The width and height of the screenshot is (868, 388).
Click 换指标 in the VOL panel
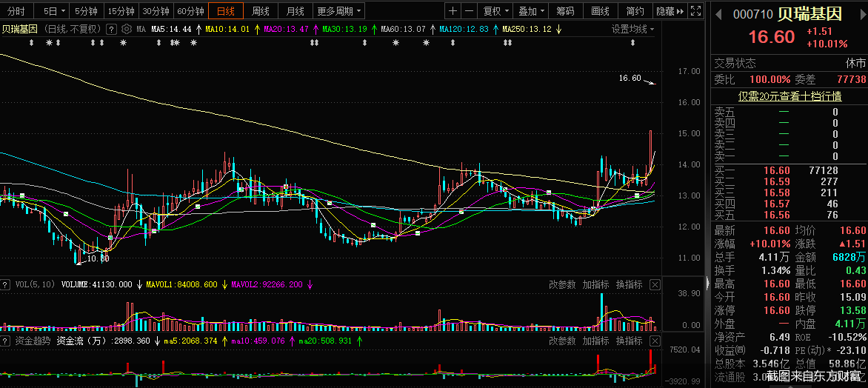(630, 284)
